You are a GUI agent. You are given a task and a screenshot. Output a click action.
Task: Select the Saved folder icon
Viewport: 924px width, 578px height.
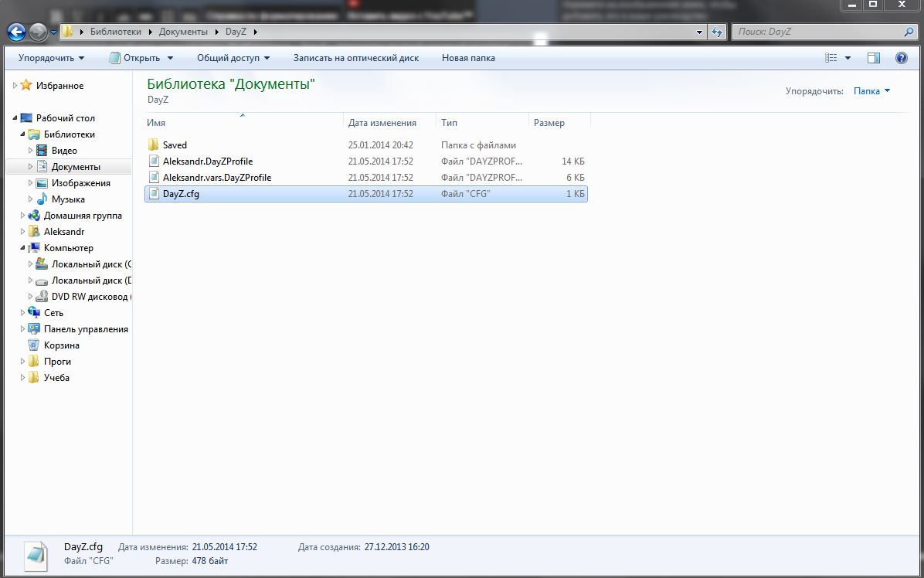tap(153, 145)
